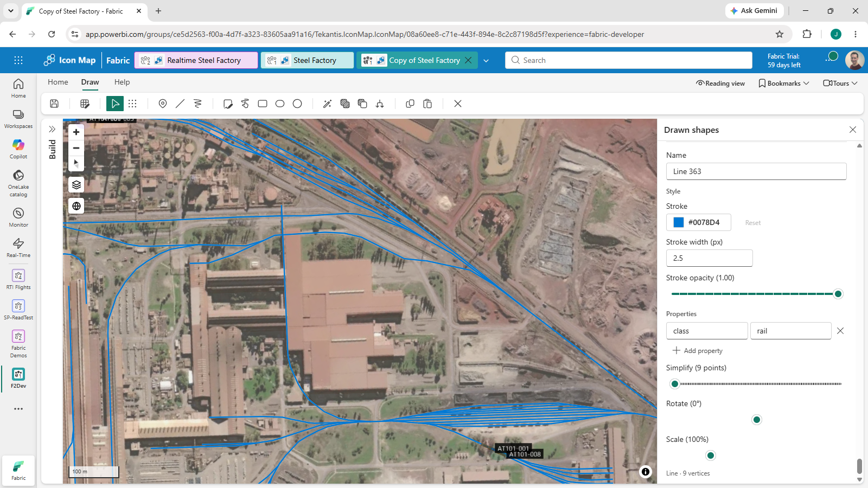Click the subtract overlapping shapes tool
This screenshot has width=868, height=488.
point(362,104)
